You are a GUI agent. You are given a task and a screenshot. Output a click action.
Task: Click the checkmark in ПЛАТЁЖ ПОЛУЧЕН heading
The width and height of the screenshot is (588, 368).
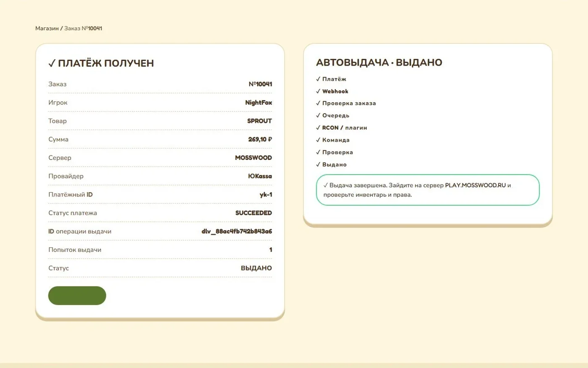[52, 64]
